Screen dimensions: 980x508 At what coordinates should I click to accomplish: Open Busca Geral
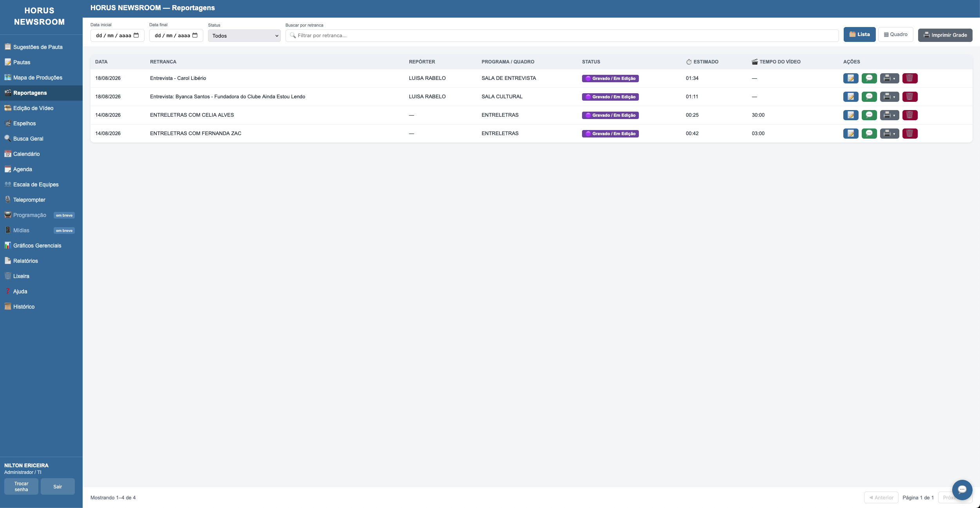(x=41, y=139)
